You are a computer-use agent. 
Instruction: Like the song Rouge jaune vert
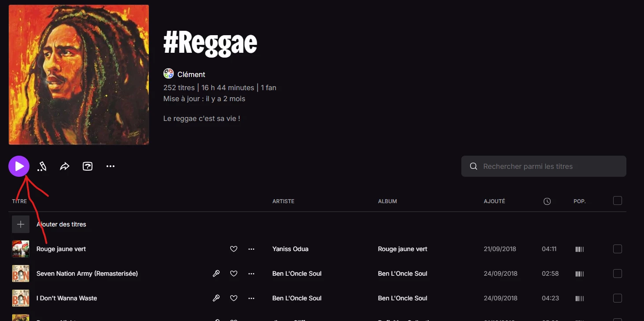pos(234,249)
